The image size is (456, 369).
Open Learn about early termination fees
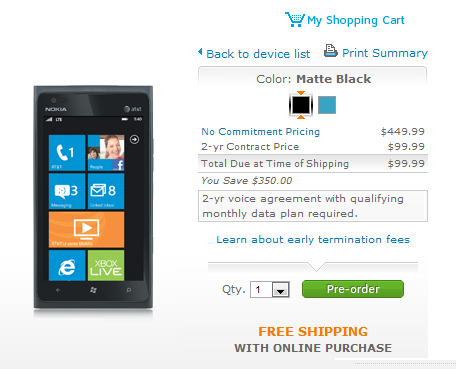[x=313, y=239]
